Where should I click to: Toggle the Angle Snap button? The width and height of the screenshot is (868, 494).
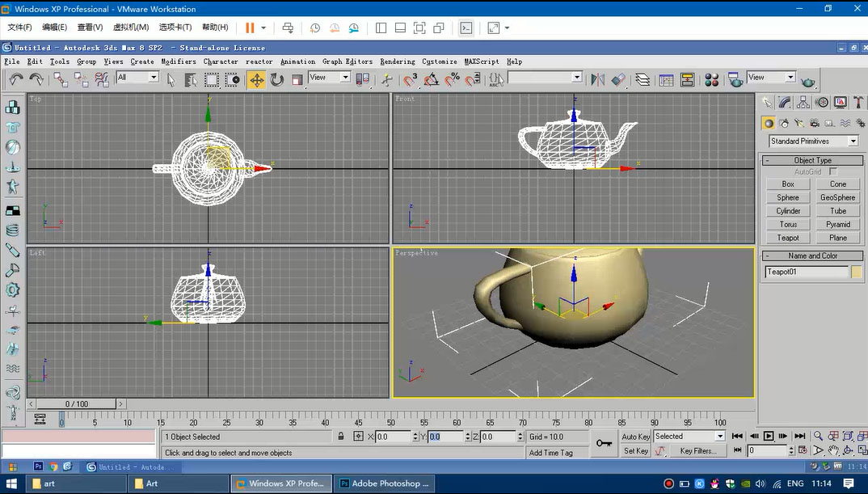tap(432, 80)
